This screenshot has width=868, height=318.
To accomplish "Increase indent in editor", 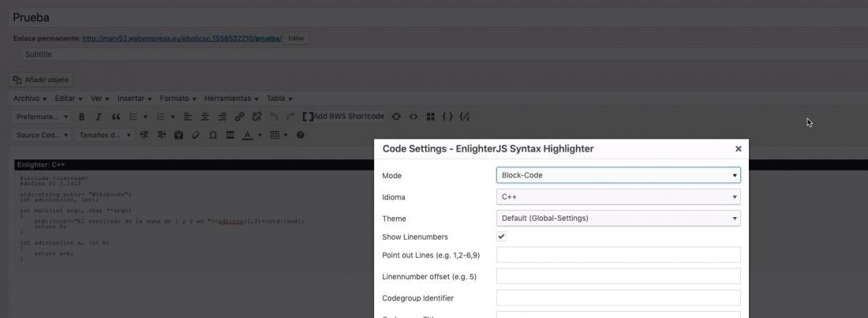I will point(162,135).
